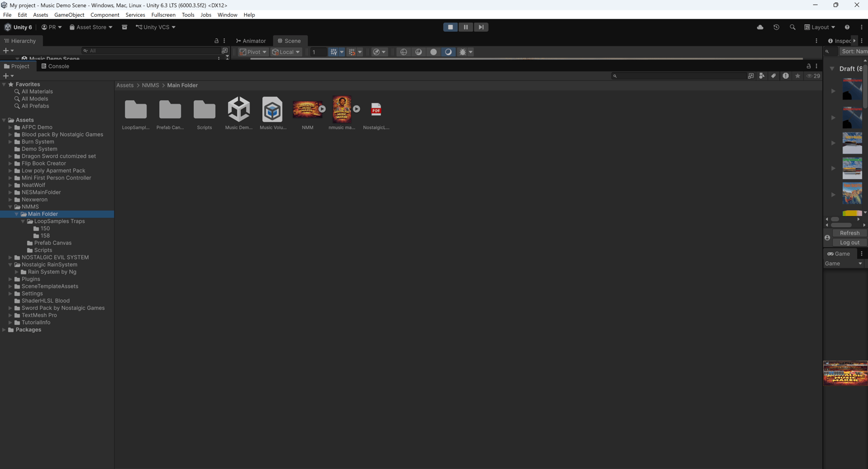This screenshot has width=868, height=469.
Task: Switch to the Scene tab
Action: 289,41
